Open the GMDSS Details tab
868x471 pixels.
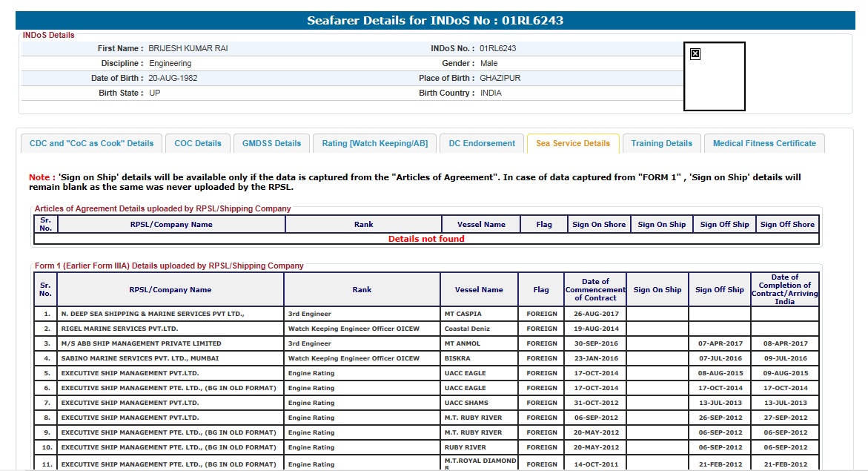coord(271,144)
